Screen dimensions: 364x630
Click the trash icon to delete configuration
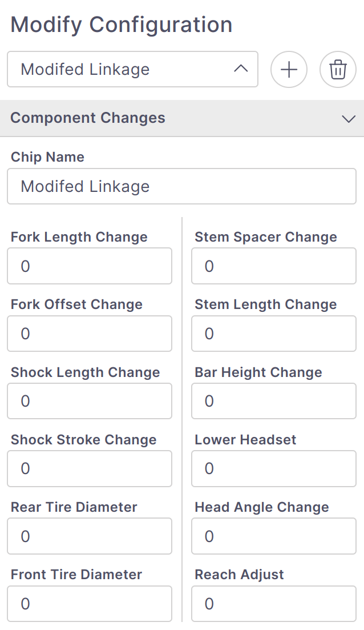tap(338, 70)
